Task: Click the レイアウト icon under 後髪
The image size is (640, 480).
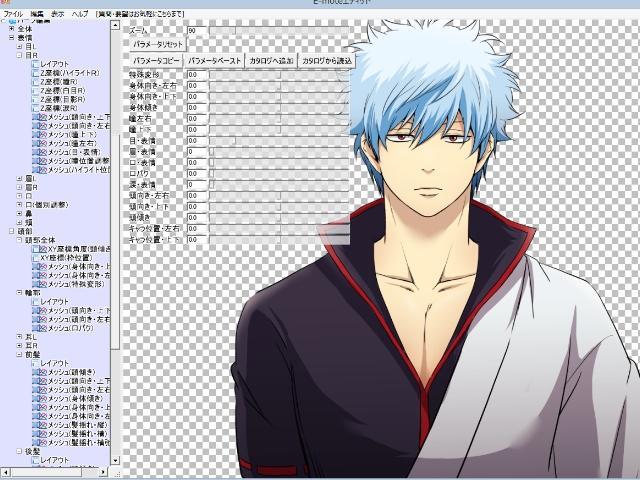Action: 36,460
